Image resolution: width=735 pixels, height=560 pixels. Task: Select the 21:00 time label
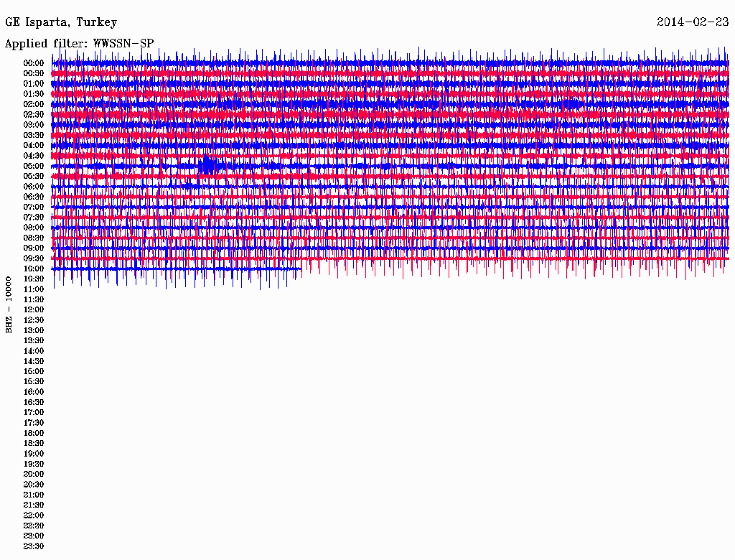(34, 495)
